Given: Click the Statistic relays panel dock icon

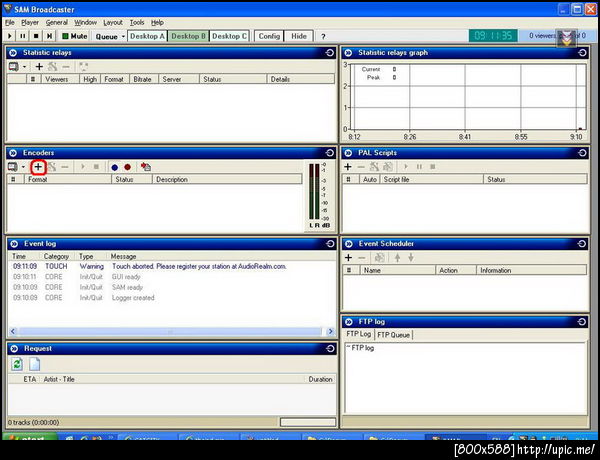Looking at the screenshot, I should 330,53.
